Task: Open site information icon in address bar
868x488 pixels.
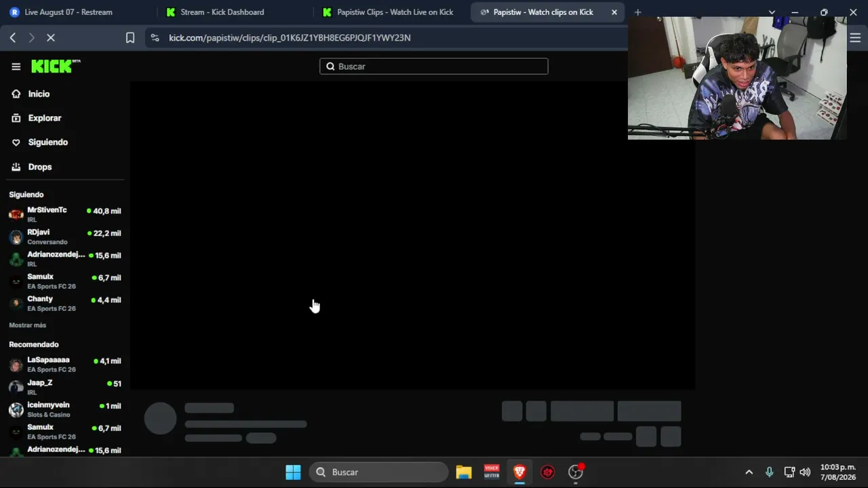Action: pos(155,38)
